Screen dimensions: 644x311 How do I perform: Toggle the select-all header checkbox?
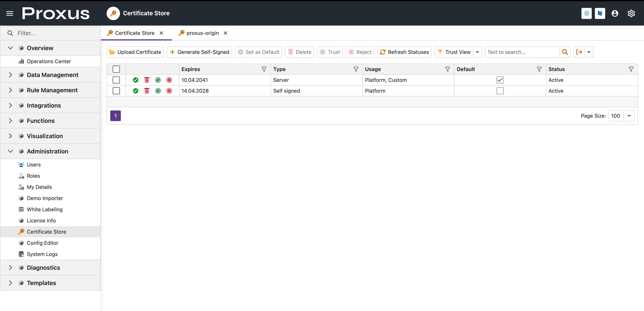(116, 69)
